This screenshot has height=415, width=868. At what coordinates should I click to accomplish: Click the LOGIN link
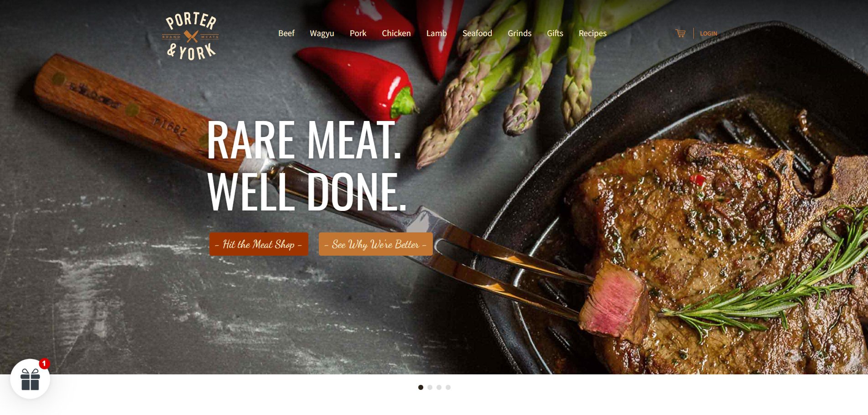(708, 33)
